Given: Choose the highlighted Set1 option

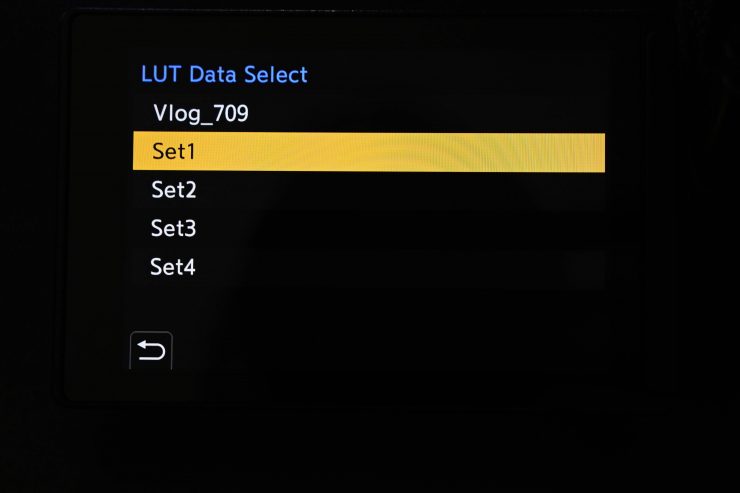Looking at the screenshot, I should click(368, 152).
